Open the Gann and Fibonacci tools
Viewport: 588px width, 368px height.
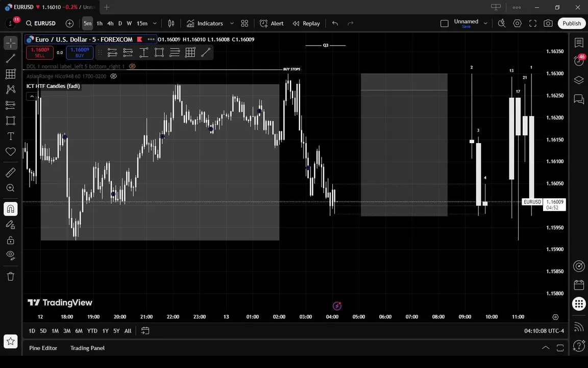(x=11, y=74)
